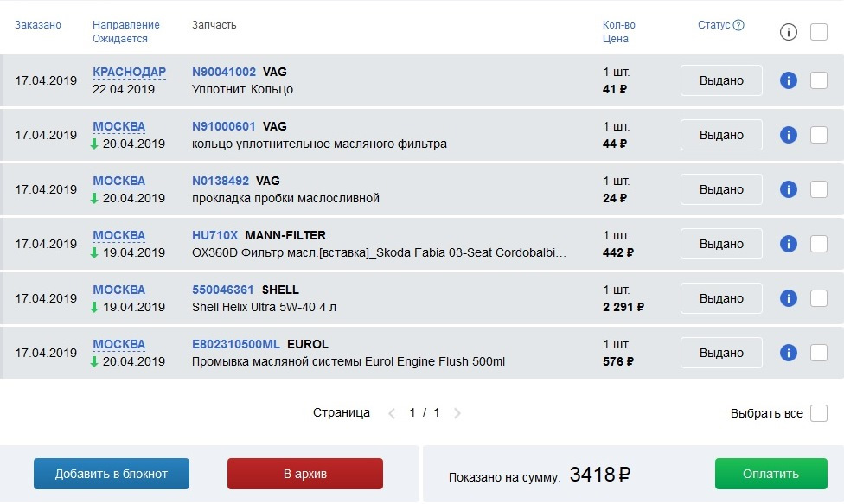The width and height of the screenshot is (844, 504).
Task: Open info icon for Shell Helix Ultra row
Action: (x=788, y=298)
